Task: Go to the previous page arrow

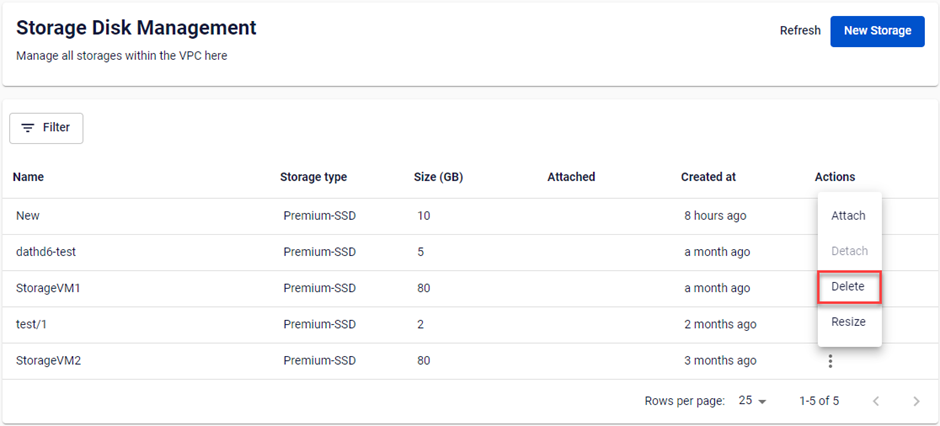Action: pos(876,401)
